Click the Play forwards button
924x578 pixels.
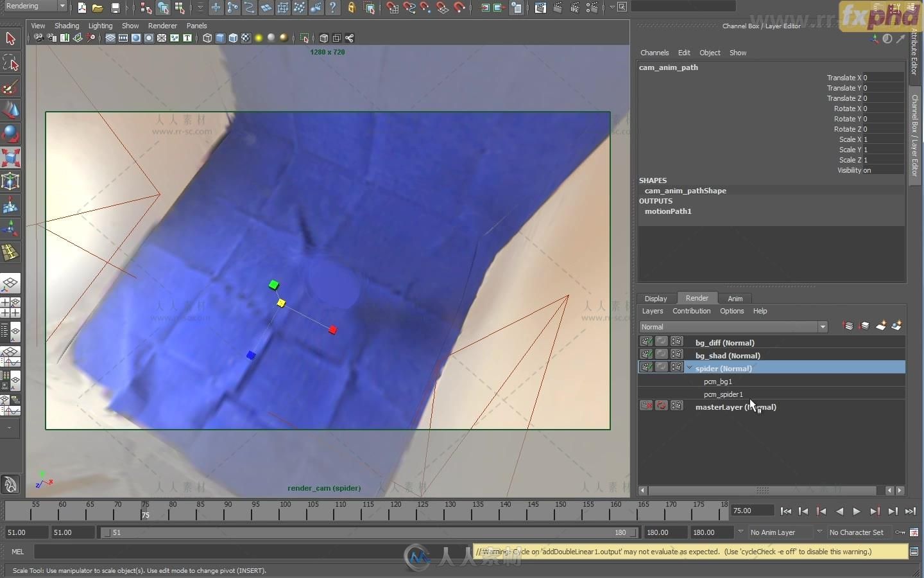pos(857,511)
